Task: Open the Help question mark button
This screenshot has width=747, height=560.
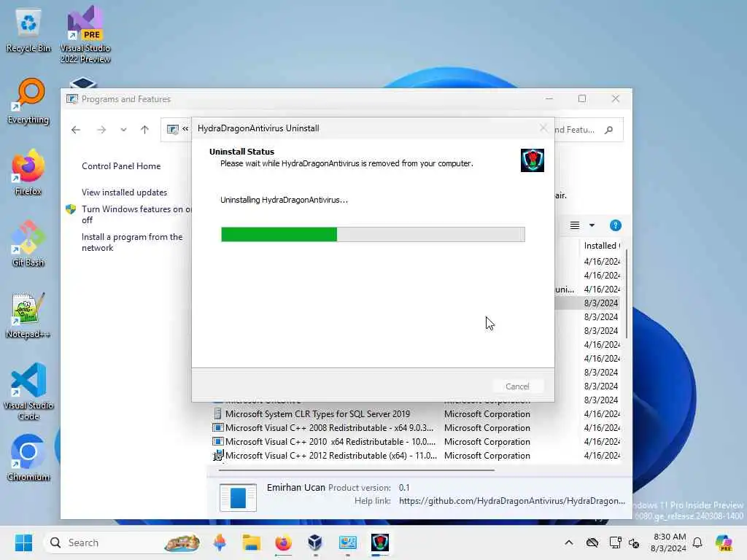Action: (x=615, y=225)
